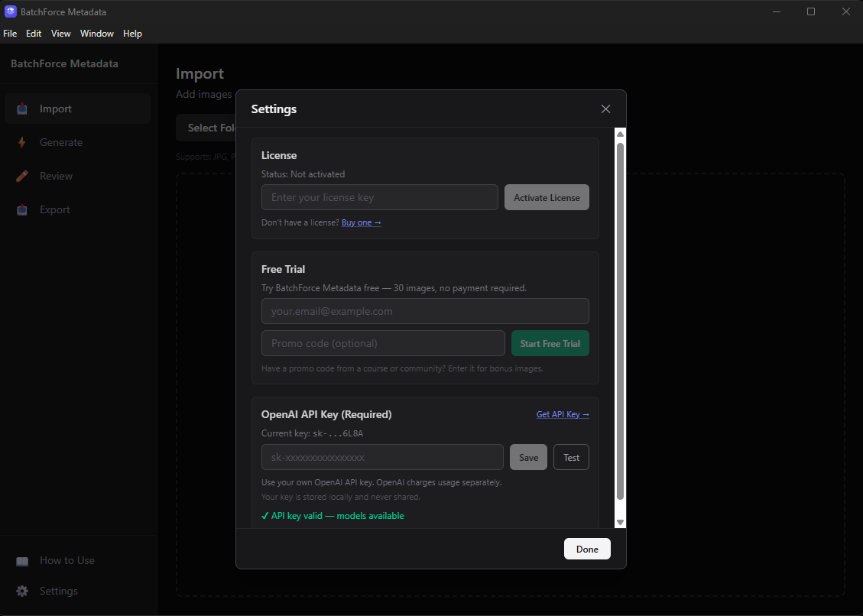Click the Activate License button
The width and height of the screenshot is (863, 616).
(x=547, y=197)
